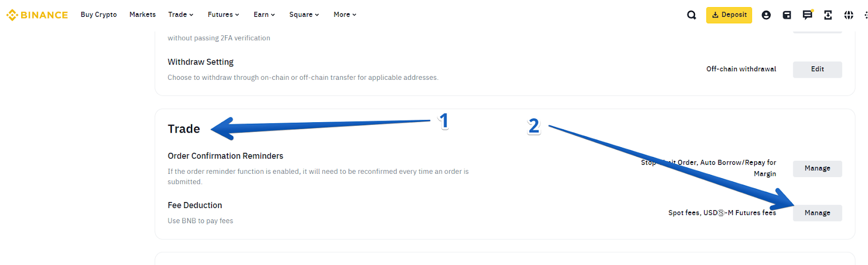Click the Binance logo
The image size is (868, 265).
pyautogui.click(x=37, y=15)
